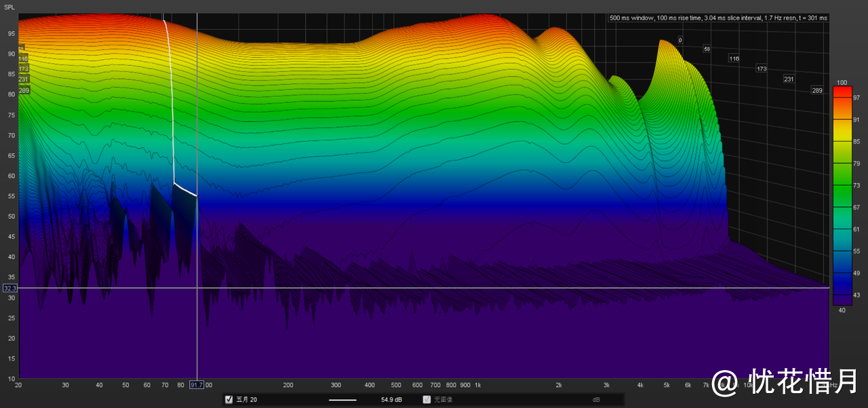Pick the dark purple band at scale bottom
The width and height of the screenshot is (868, 408).
tap(842, 300)
